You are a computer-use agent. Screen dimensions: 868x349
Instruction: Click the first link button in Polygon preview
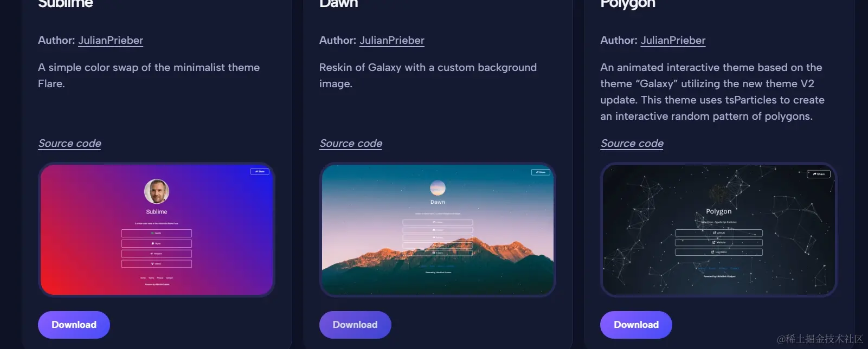pos(719,233)
